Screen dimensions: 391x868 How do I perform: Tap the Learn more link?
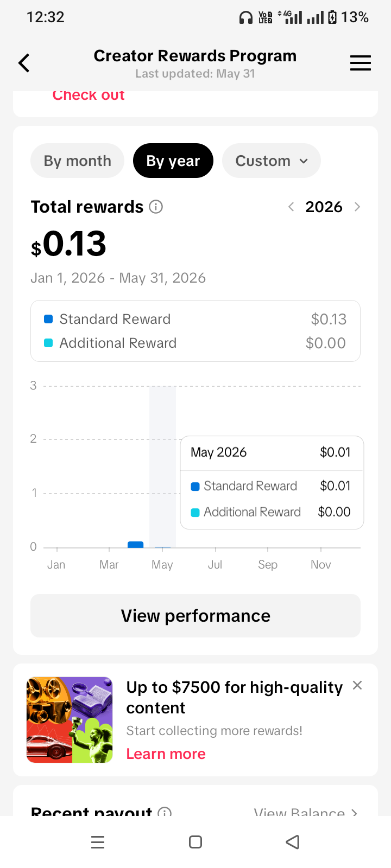coord(166,754)
